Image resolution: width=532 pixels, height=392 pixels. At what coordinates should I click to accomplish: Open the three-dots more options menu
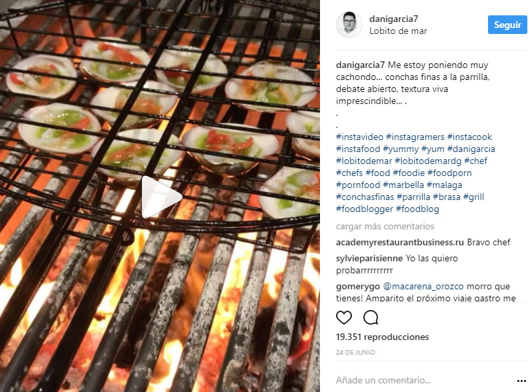(x=521, y=381)
